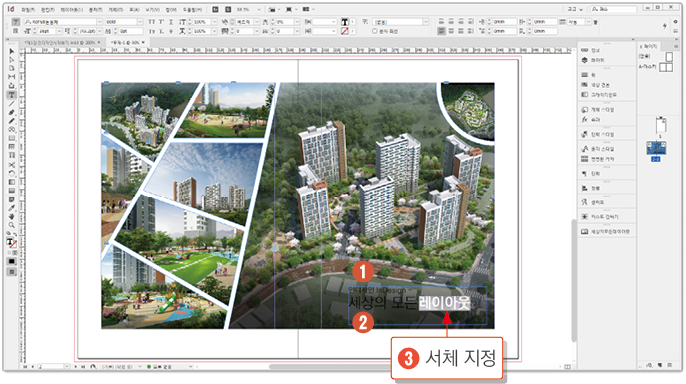Image resolution: width=686 pixels, height=384 pixels.
Task: Select the Eyedropper tool
Action: 12,208
